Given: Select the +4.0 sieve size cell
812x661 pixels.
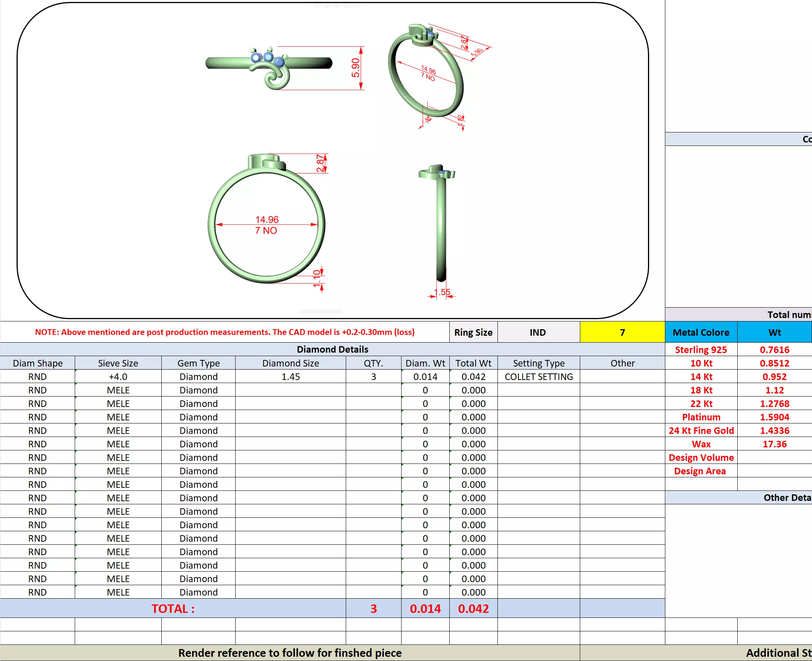Looking at the screenshot, I should click(x=118, y=377).
